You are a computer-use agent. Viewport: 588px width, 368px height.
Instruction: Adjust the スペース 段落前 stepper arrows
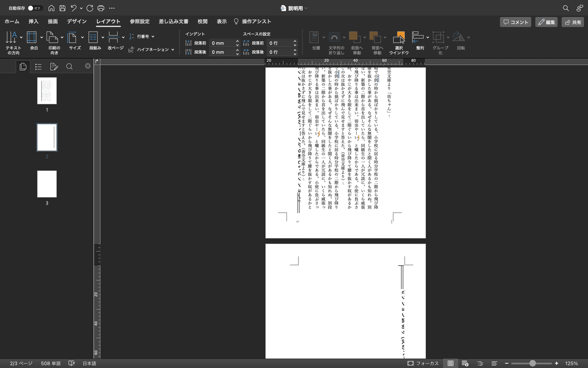coord(295,43)
